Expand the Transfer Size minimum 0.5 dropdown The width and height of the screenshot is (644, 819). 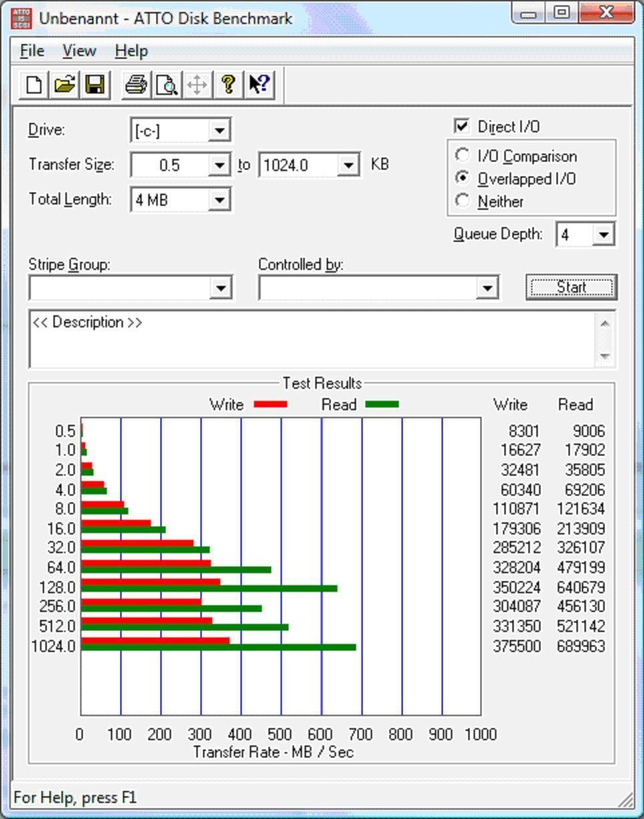pyautogui.click(x=219, y=165)
